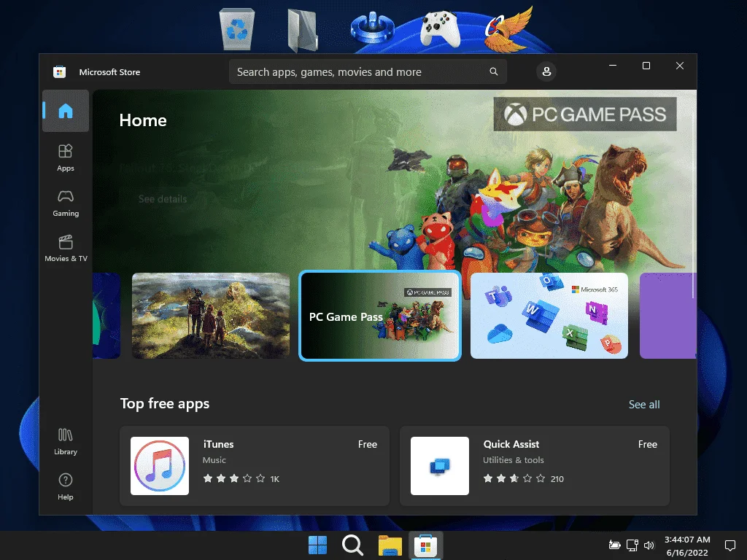Click the PC GAME PASS banner logo
747x560 pixels.
point(585,114)
